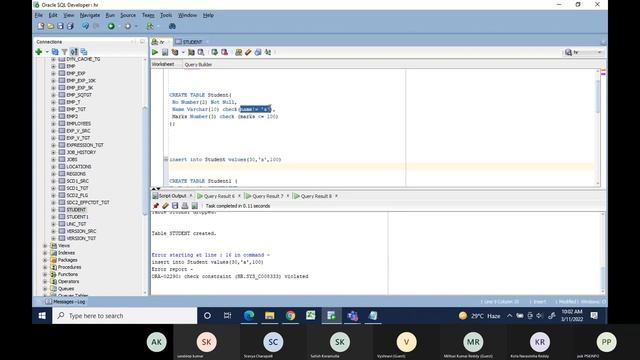Open dropdown arrow beside New Connection plus
The width and height of the screenshot is (640, 360).
click(47, 52)
